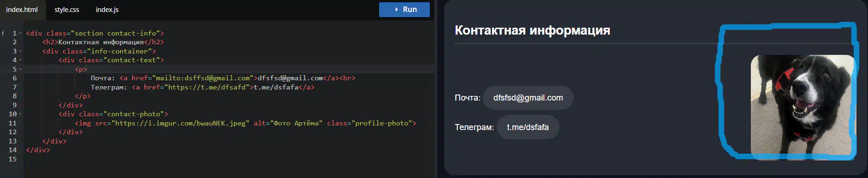Open the index.js tab
This screenshot has height=178, width=868.
(107, 10)
